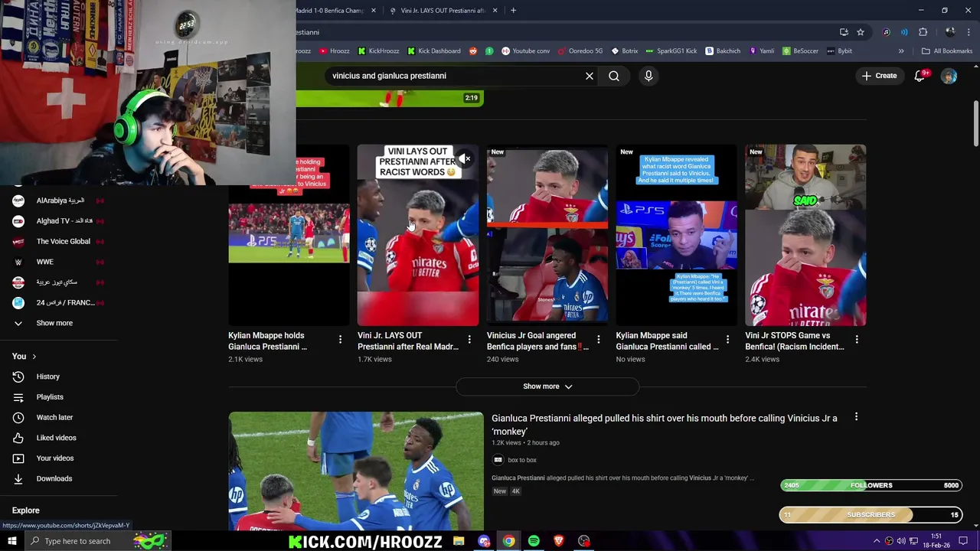Image resolution: width=980 pixels, height=551 pixels.
Task: Start voice search with microphone icon
Action: click(648, 76)
